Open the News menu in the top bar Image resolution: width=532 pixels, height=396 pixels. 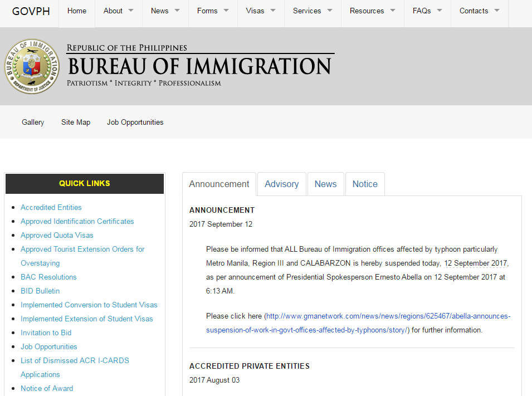159,11
